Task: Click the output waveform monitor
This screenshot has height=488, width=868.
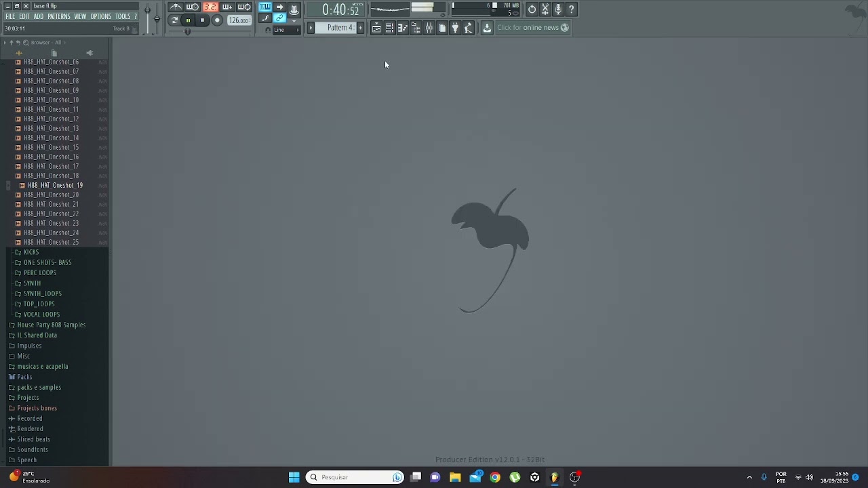Action: (x=390, y=9)
